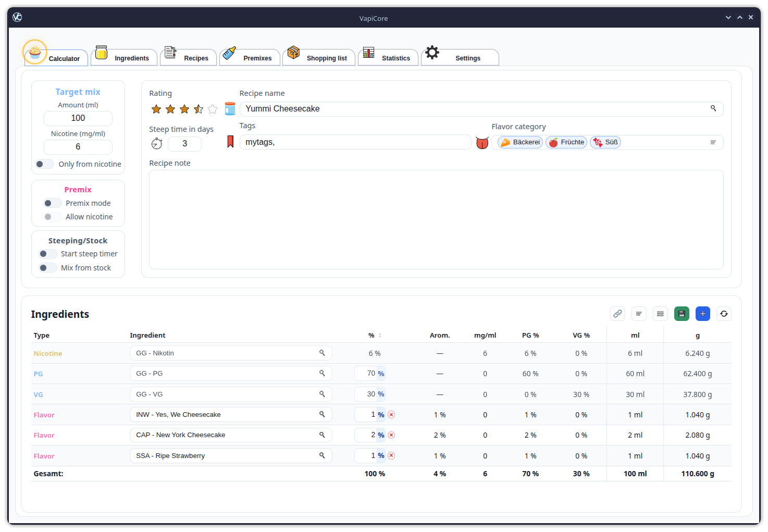Image resolution: width=768 pixels, height=532 pixels.
Task: Remove the SSA - Ripe Strawberry flavor row
Action: click(391, 456)
